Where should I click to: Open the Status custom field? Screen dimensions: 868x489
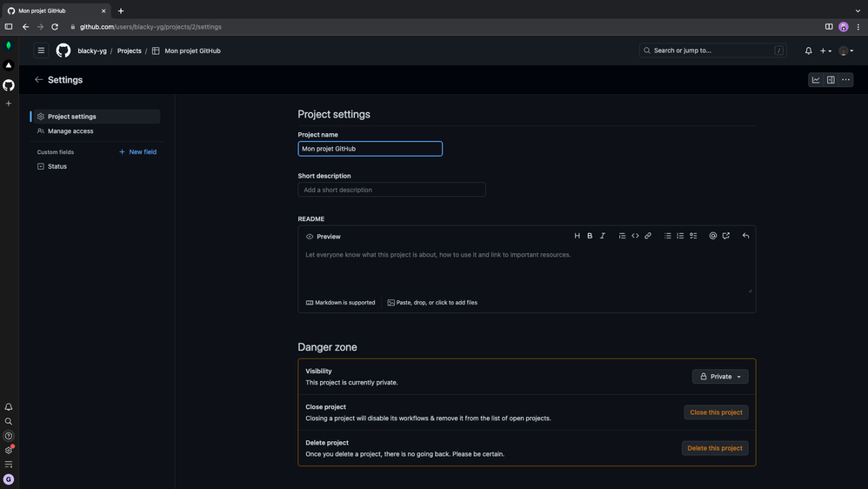point(57,166)
